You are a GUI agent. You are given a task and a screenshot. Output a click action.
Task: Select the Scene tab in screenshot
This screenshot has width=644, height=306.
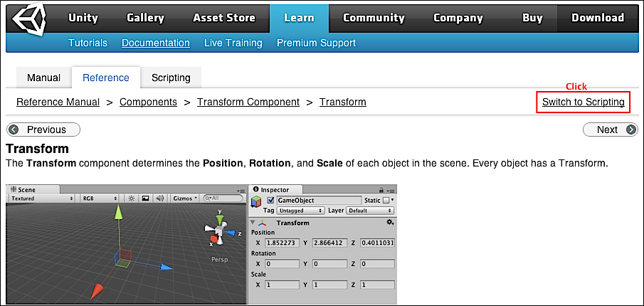(33, 190)
